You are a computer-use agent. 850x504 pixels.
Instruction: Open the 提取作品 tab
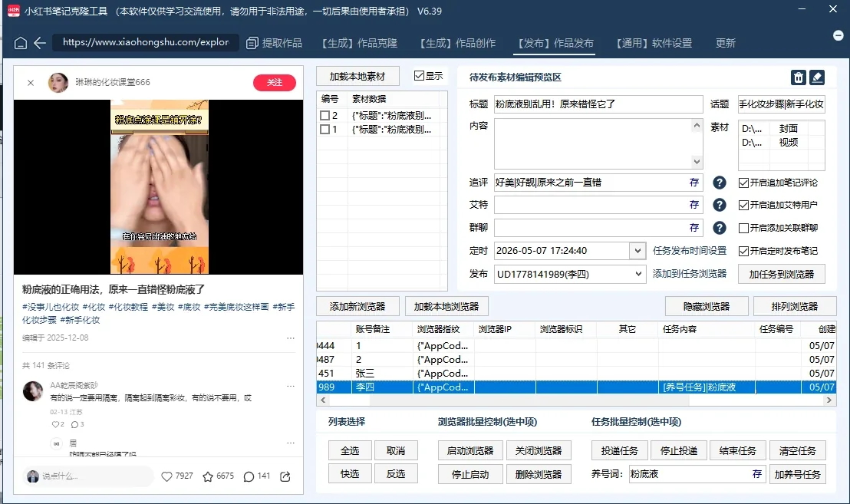coord(275,43)
